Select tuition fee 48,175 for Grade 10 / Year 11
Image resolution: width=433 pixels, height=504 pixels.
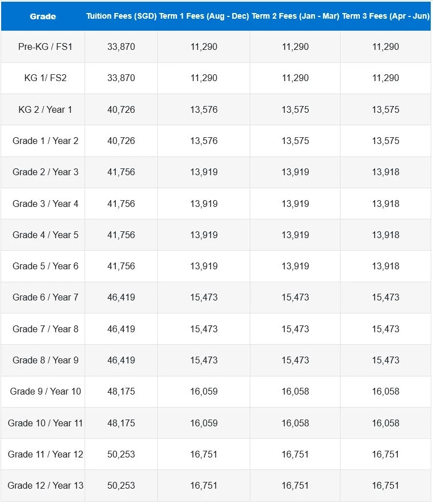pyautogui.click(x=121, y=423)
